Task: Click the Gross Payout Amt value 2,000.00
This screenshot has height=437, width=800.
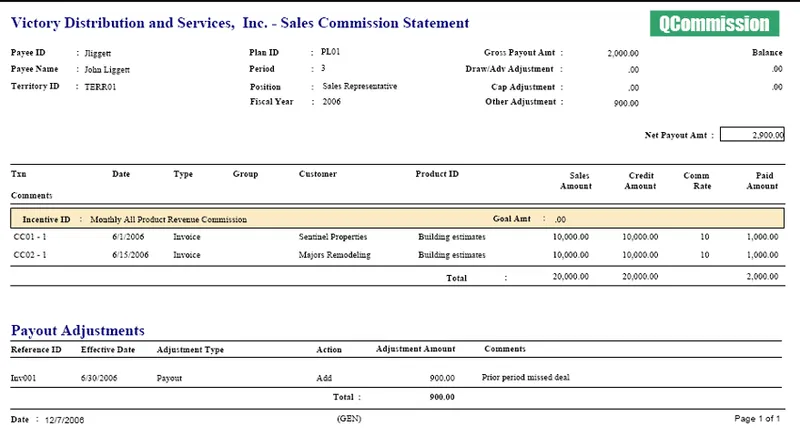Action: (x=623, y=53)
